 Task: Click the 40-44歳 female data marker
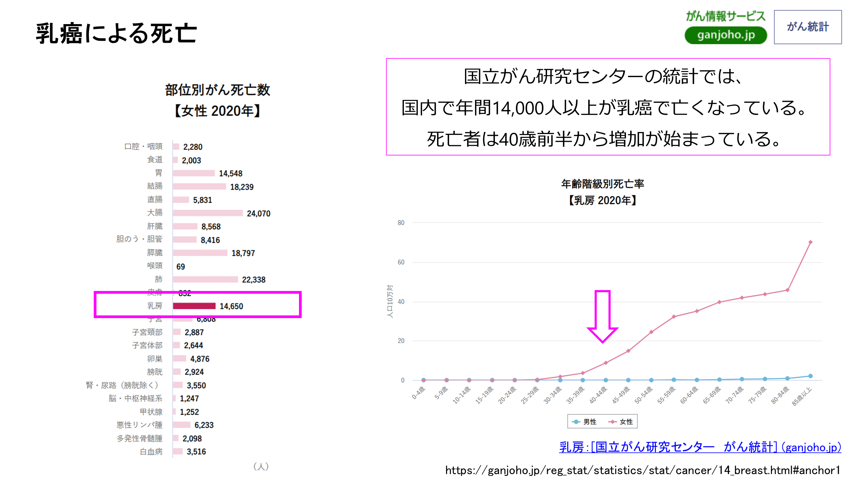605,363
